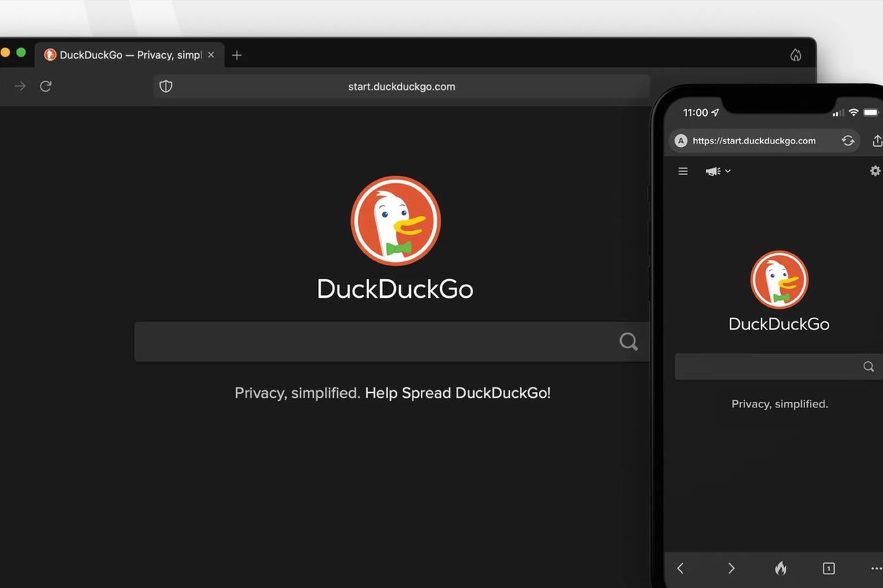Open the privacy shield in the desktop address bar

(x=166, y=85)
